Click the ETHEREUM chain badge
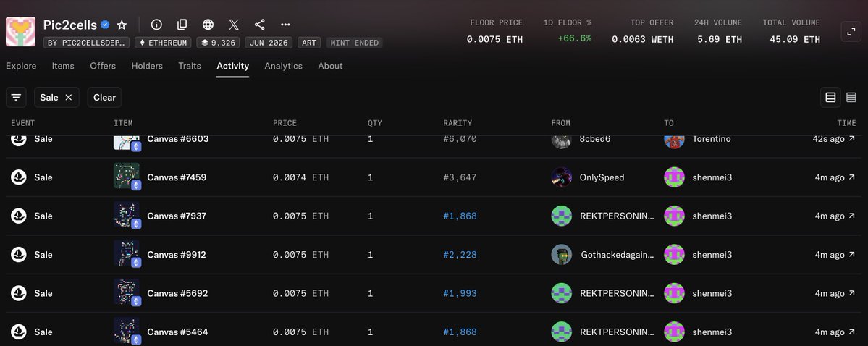This screenshot has height=346, width=868. point(164,43)
